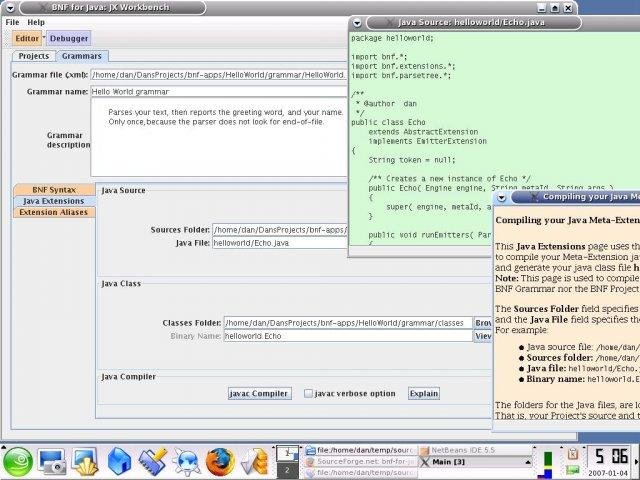Click the Explain button
Viewport: 640px width, 480px height.
coord(424,393)
